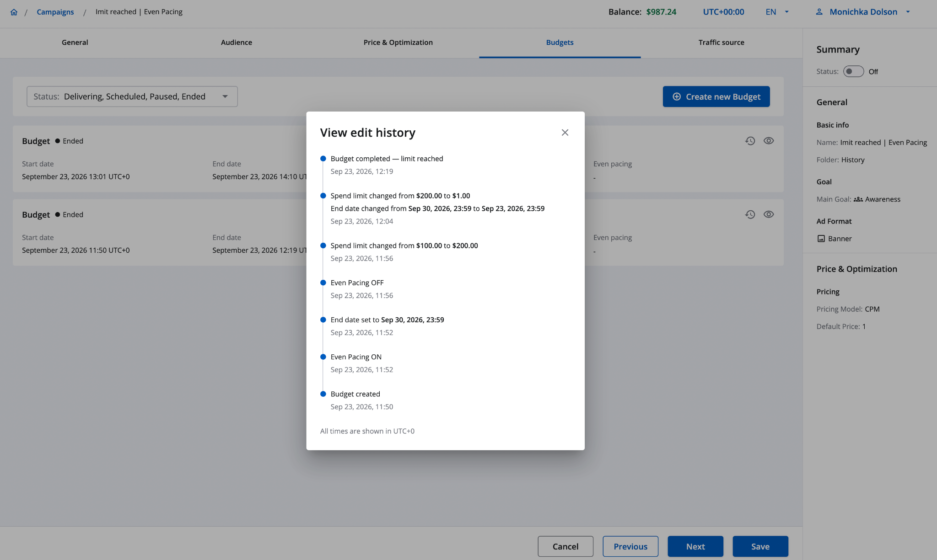The image size is (937, 560).
Task: Open the EN language dropdown
Action: coord(777,12)
